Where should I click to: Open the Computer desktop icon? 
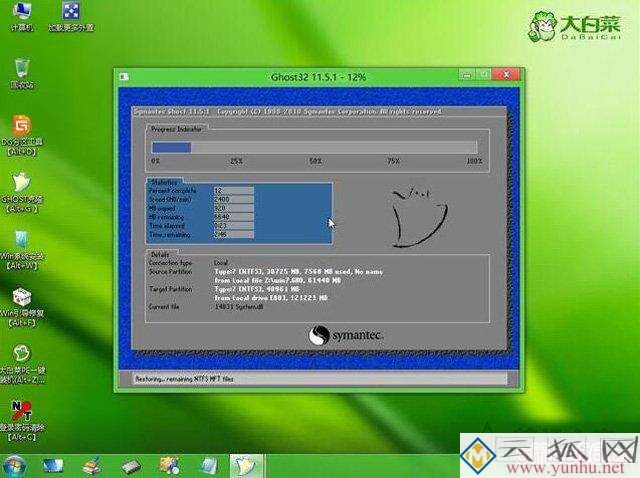[22, 16]
